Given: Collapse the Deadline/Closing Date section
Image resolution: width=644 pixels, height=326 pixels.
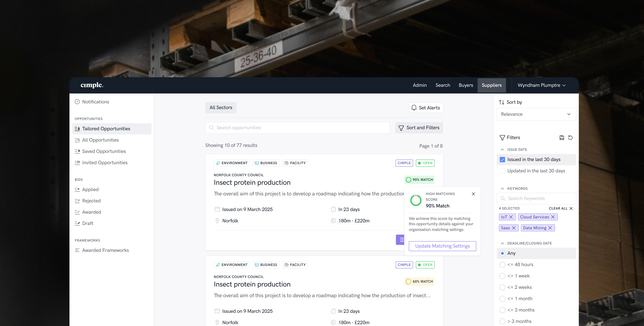Looking at the screenshot, I should (x=502, y=243).
